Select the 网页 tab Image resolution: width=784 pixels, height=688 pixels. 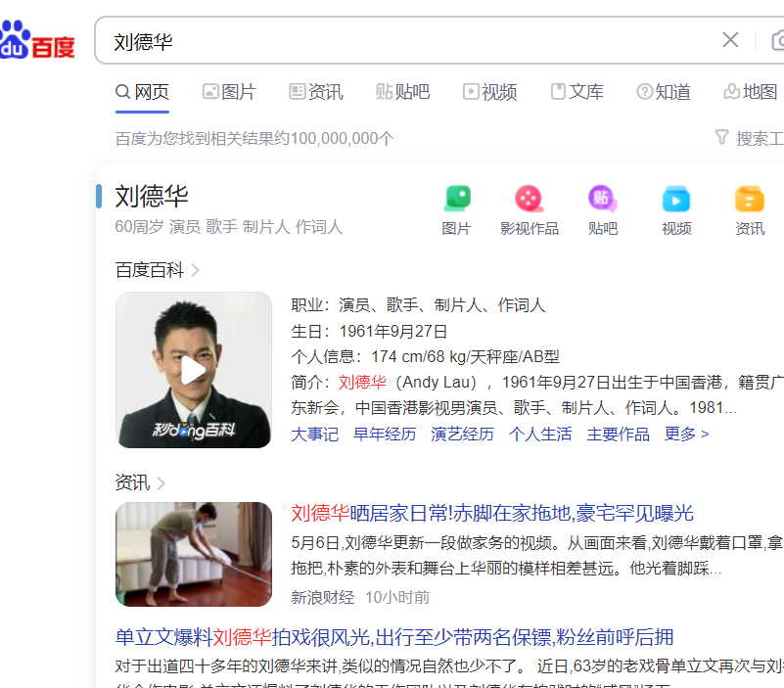tap(143, 92)
